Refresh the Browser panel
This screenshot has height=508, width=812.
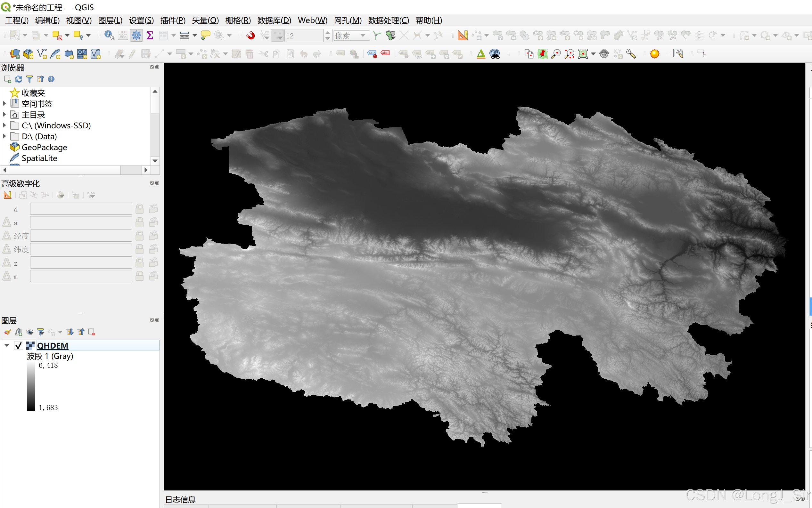tap(19, 79)
